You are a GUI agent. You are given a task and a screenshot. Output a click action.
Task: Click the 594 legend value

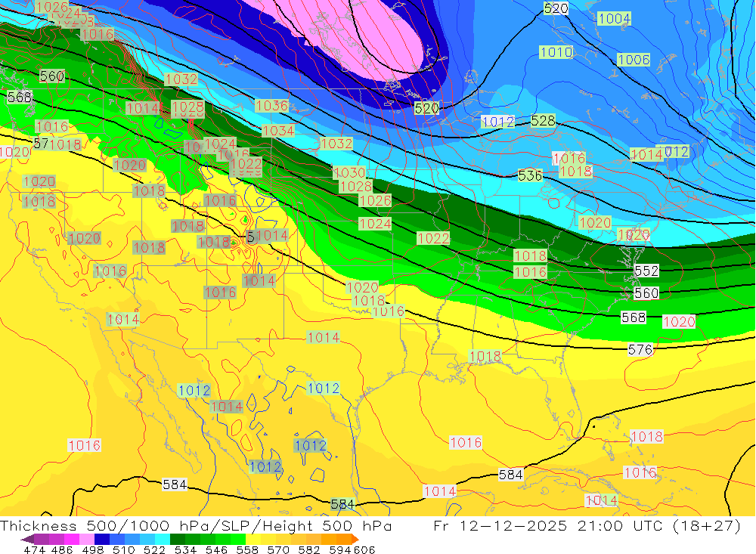(340, 549)
